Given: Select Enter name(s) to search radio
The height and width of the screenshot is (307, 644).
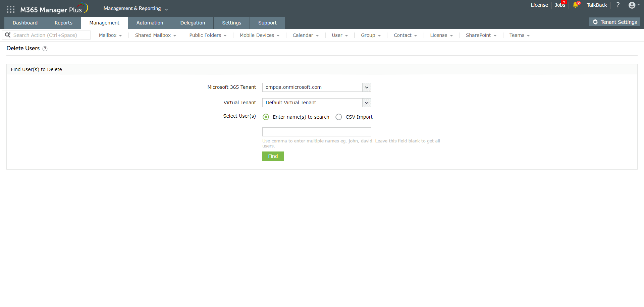Looking at the screenshot, I should [266, 117].
